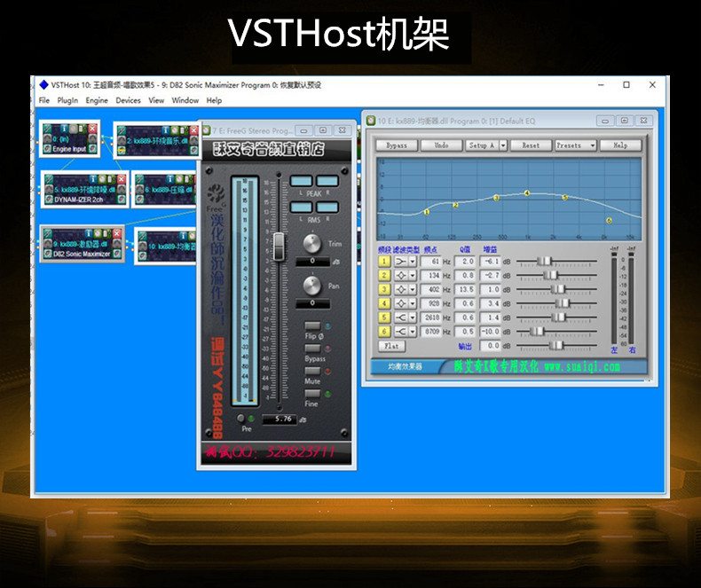The width and height of the screenshot is (701, 588).
Task: Click yellow icon at bottom-left of node 2
Action: pos(122,151)
